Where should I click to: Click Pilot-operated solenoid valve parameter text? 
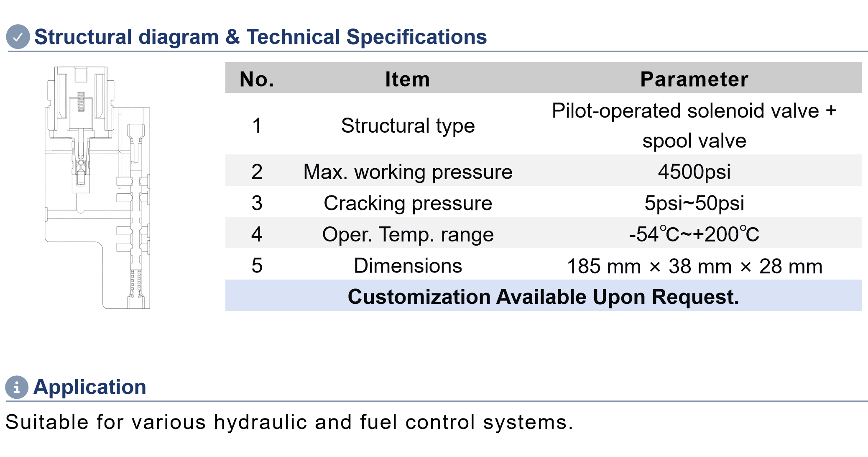694,126
